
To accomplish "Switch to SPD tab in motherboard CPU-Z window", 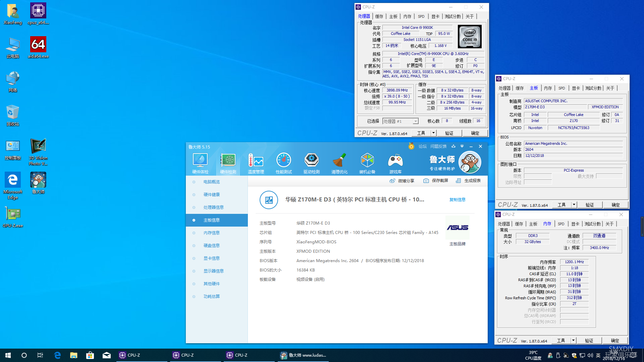I will click(562, 88).
